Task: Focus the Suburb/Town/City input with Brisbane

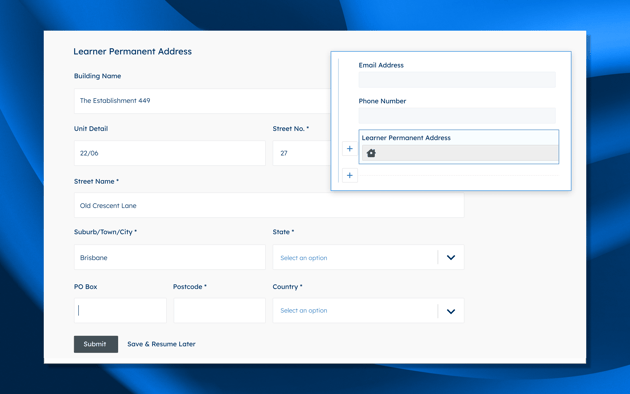Action: (170, 257)
